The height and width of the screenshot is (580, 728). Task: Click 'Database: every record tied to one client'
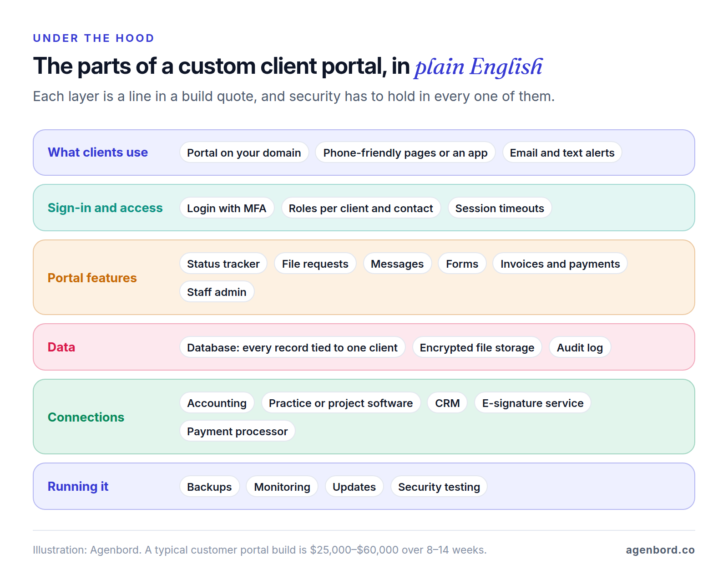pos(292,347)
